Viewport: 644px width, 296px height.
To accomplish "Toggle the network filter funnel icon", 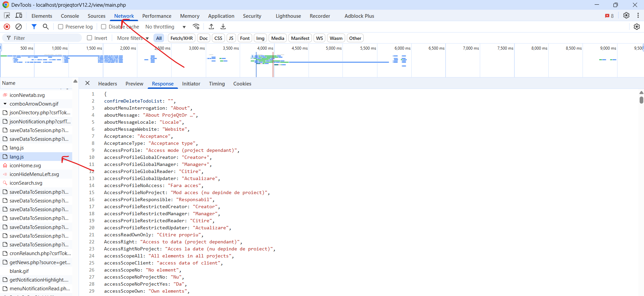I will click(x=34, y=26).
